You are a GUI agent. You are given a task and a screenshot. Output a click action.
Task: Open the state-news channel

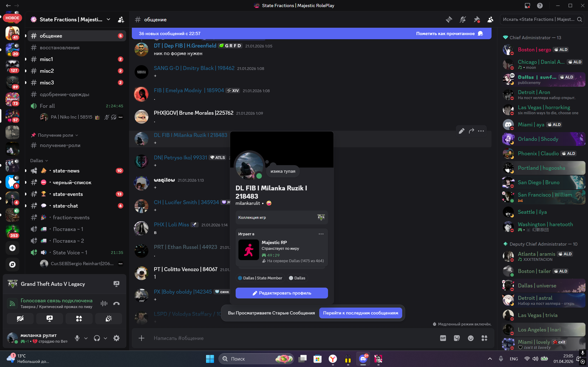click(x=66, y=171)
